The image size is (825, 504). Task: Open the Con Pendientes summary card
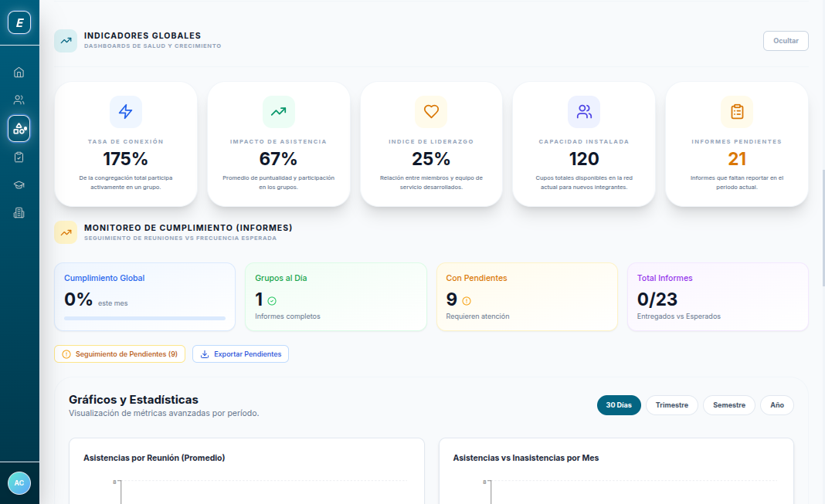[x=527, y=297]
